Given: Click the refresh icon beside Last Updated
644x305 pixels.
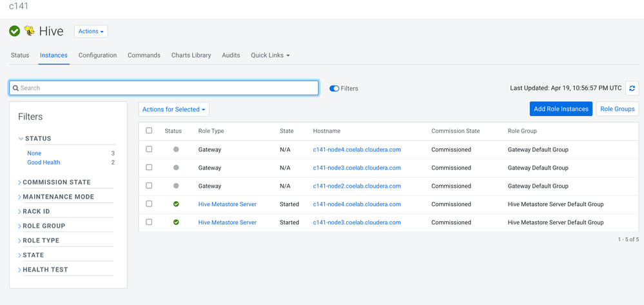Looking at the screenshot, I should coord(632,88).
